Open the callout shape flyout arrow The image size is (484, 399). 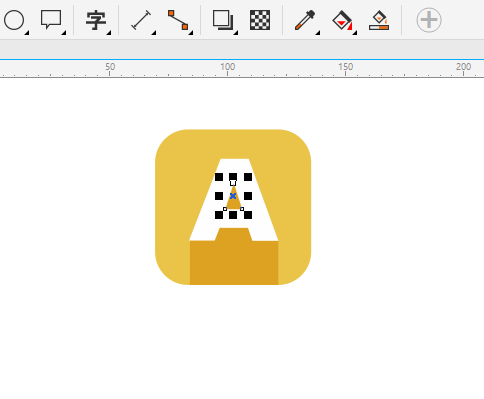click(64, 33)
